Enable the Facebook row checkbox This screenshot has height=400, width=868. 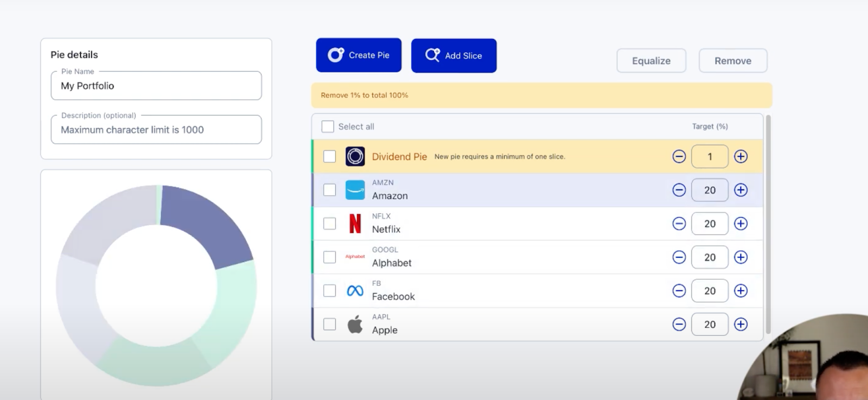click(x=329, y=291)
